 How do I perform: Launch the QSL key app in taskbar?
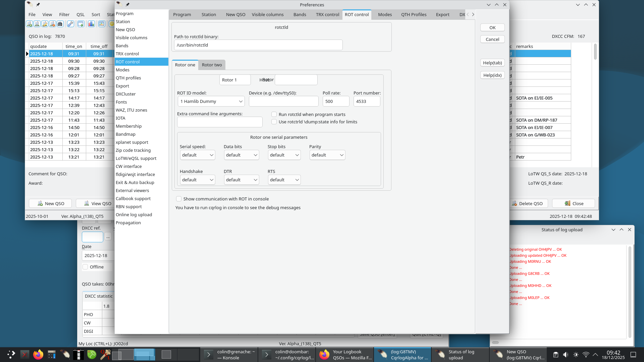[x=105, y=354]
